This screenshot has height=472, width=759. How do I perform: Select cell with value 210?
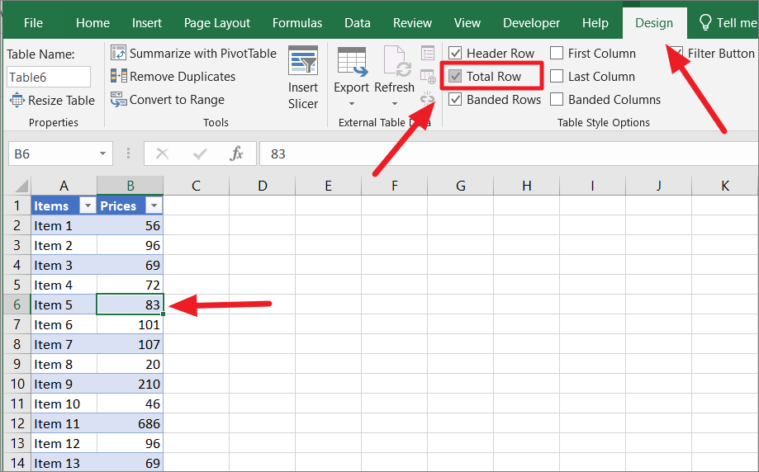(130, 384)
